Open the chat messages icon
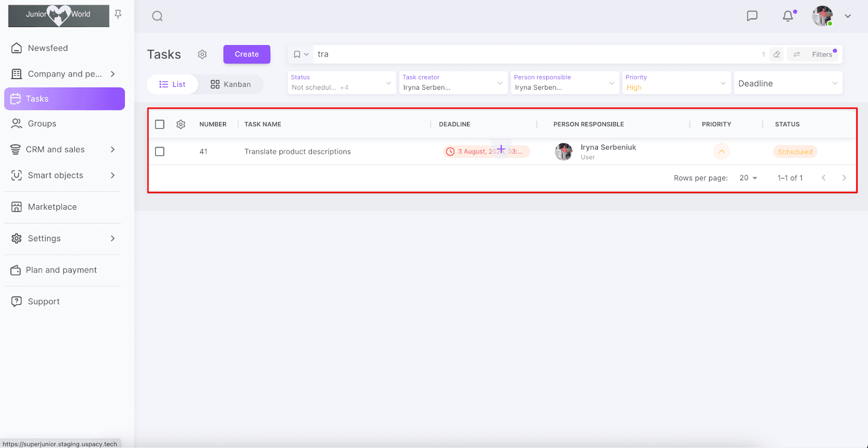Viewport: 868px width, 448px height. (752, 16)
